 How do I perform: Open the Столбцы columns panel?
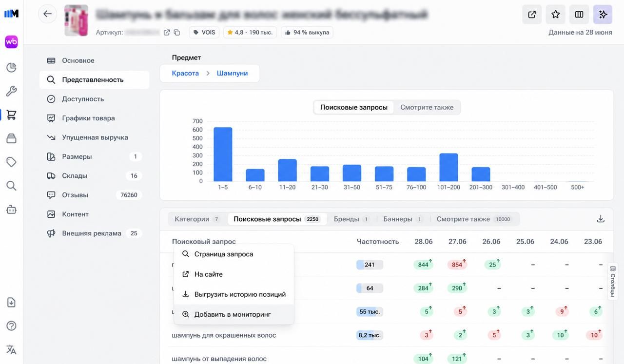(613, 281)
